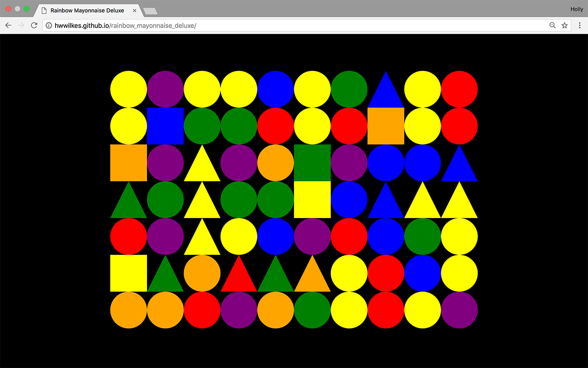Click the red triangle
The image size is (588, 368).
point(239,273)
